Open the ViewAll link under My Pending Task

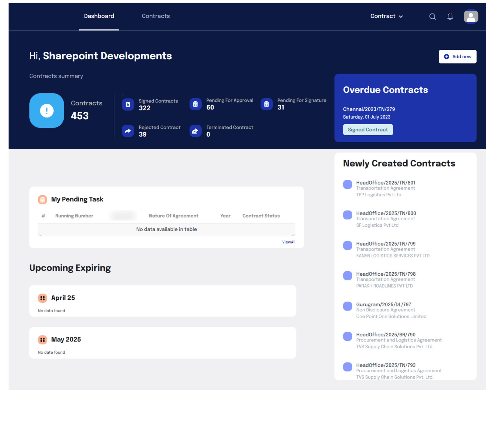point(289,242)
